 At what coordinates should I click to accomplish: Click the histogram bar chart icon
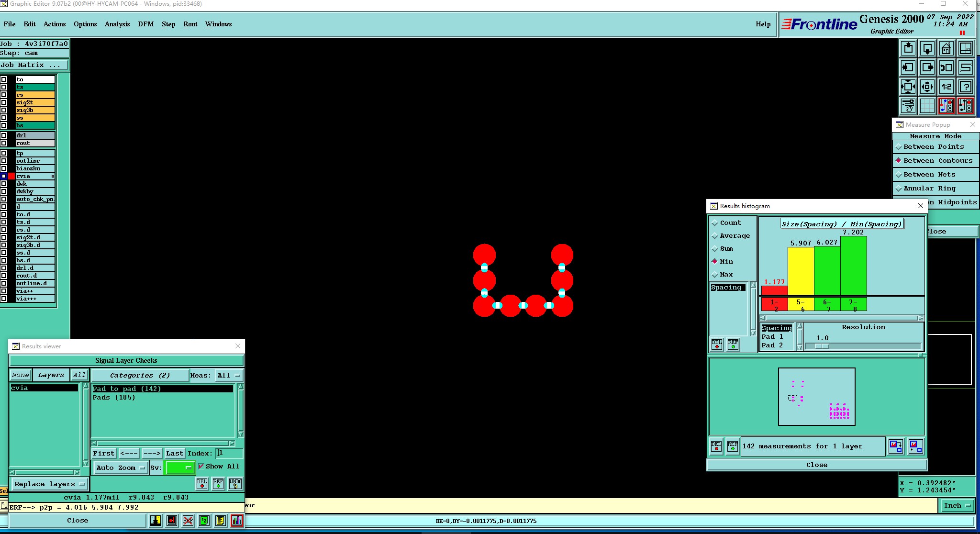point(237,521)
